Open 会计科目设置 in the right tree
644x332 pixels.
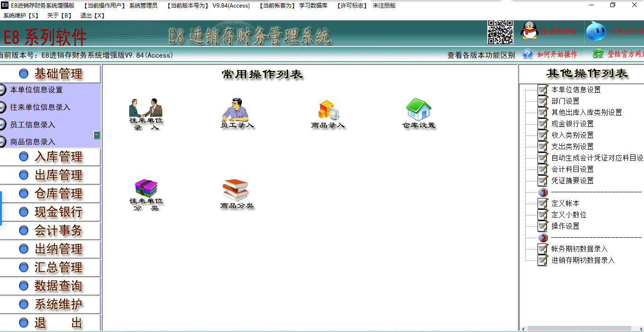coord(573,169)
